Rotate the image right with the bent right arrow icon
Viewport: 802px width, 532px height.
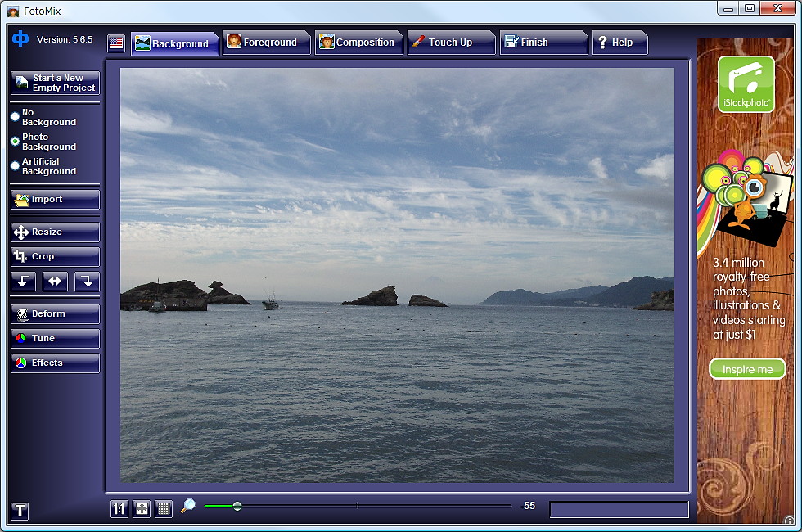[x=87, y=282]
